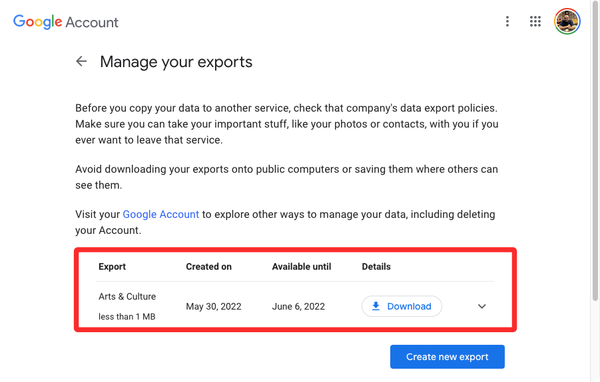Screen dimensions: 600x382
Task: Click Create new export button
Action: pos(447,357)
